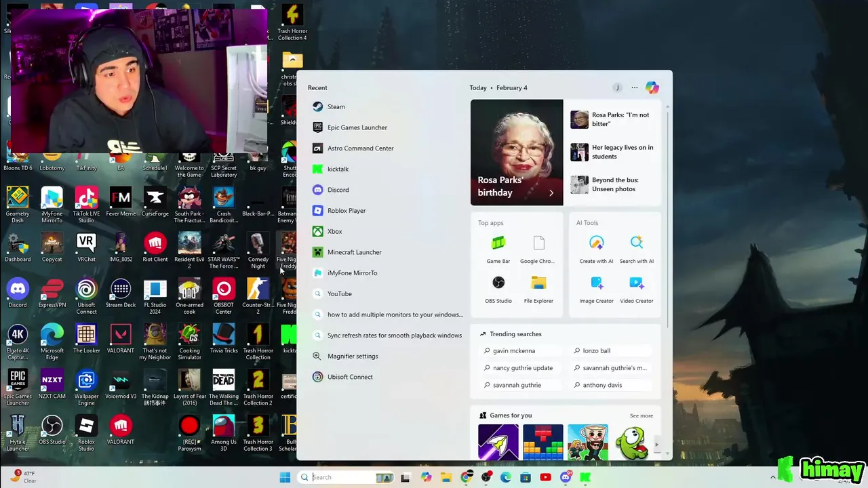The height and width of the screenshot is (488, 868).
Task: Open Google Chrome in Top apps
Action: point(538,249)
